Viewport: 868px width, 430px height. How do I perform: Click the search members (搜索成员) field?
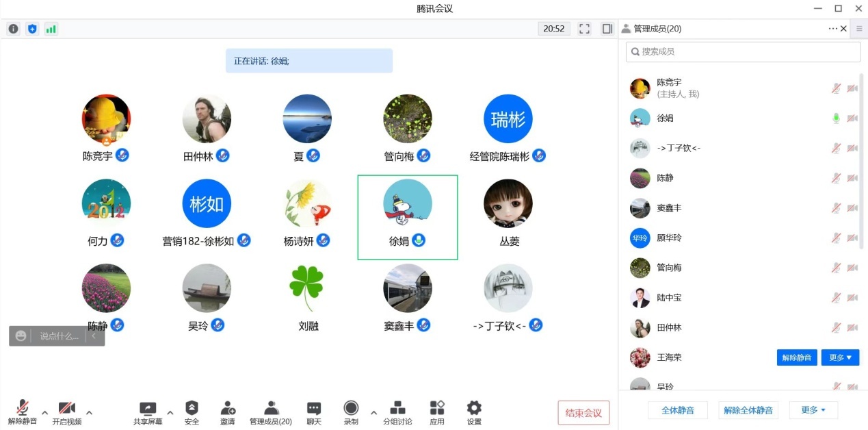tap(743, 51)
